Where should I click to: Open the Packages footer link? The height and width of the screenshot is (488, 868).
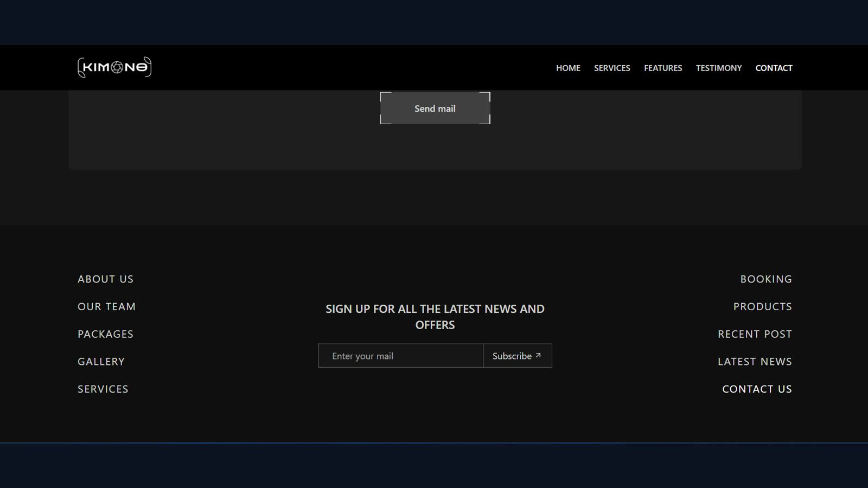click(x=105, y=334)
